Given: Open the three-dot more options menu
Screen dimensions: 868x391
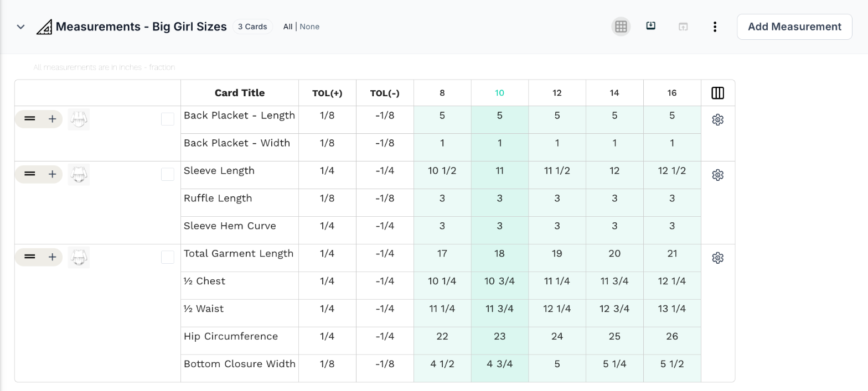Looking at the screenshot, I should (x=715, y=27).
